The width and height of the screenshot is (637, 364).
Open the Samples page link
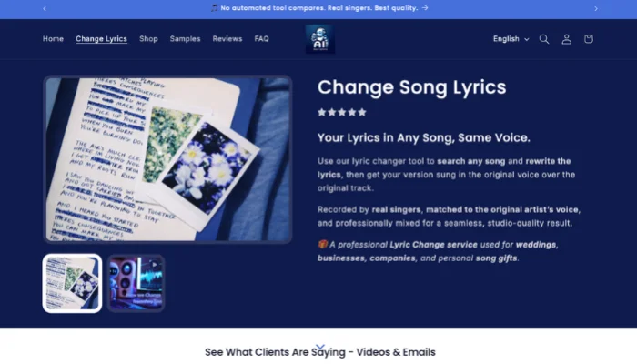(186, 39)
